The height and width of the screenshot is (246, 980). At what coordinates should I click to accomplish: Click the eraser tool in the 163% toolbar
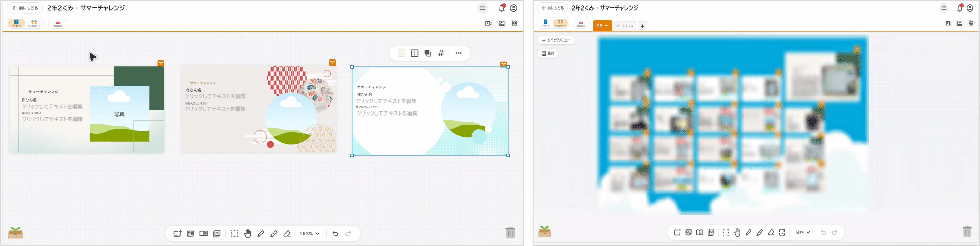pos(287,234)
